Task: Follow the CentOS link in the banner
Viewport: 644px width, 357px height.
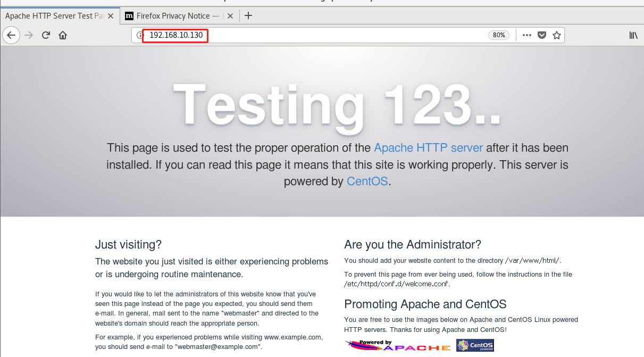Action: 367,181
